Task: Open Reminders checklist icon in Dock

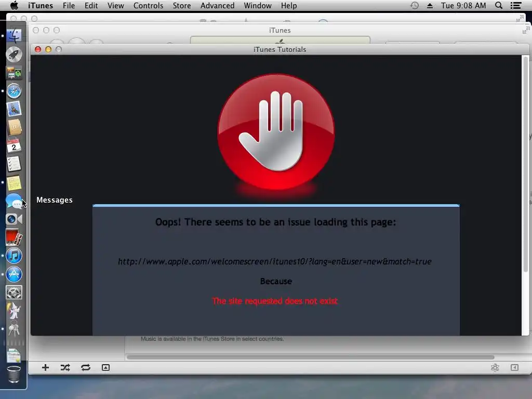Action: click(14, 164)
